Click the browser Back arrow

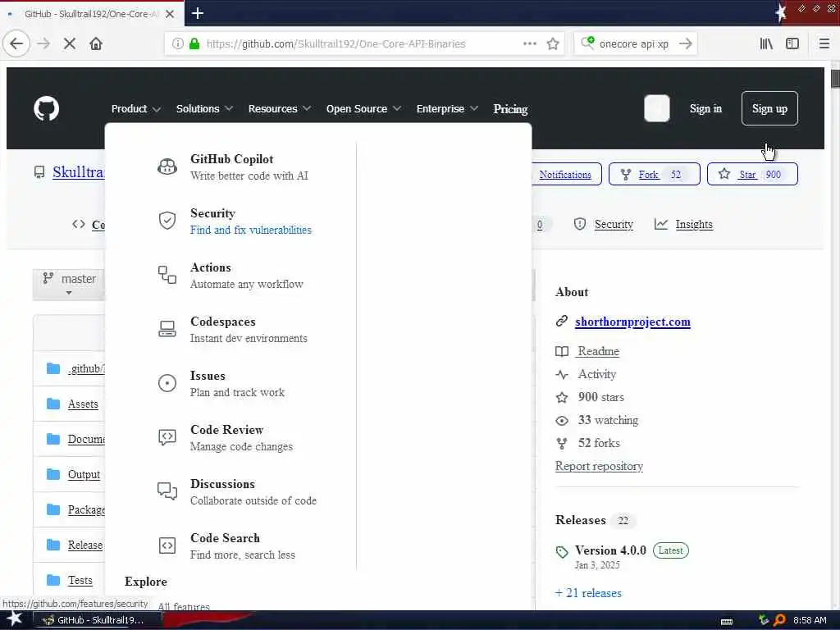tap(16, 43)
